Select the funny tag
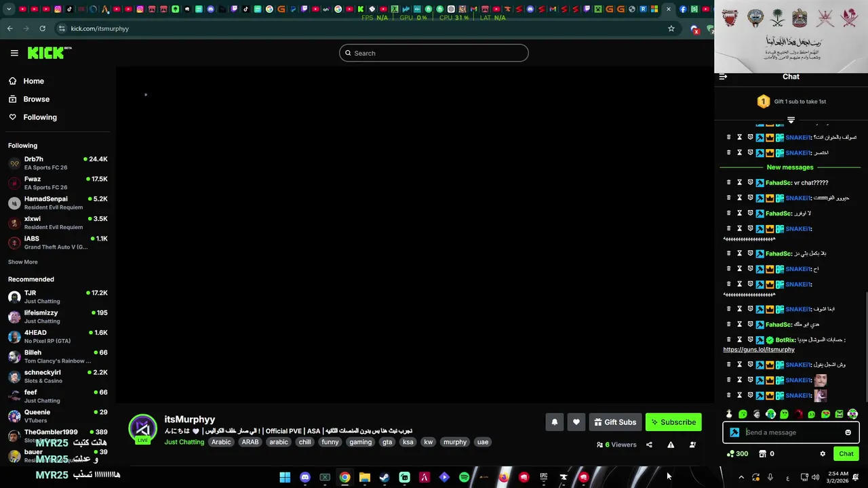 click(x=330, y=442)
